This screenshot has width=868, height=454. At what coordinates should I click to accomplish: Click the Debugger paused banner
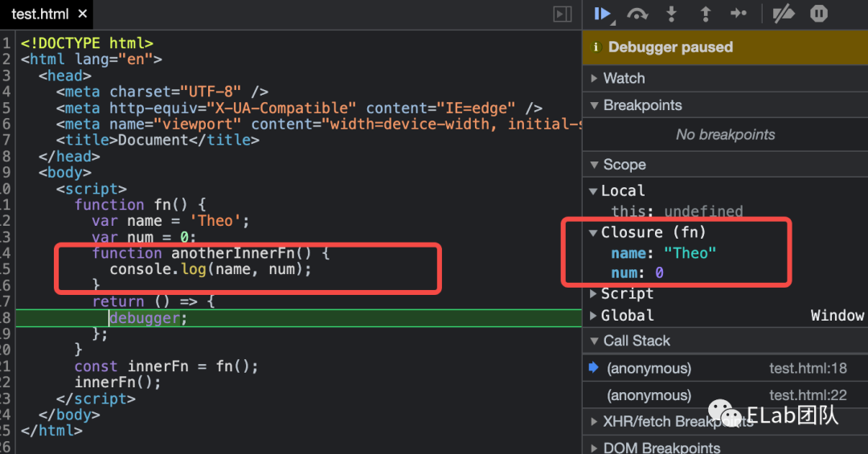tap(725, 47)
